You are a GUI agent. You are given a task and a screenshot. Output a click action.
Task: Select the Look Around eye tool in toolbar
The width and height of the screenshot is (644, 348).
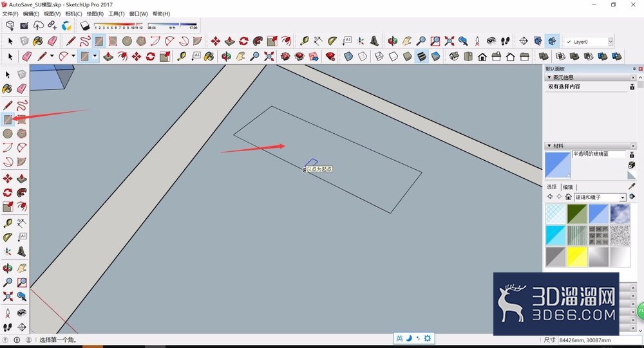(x=491, y=41)
